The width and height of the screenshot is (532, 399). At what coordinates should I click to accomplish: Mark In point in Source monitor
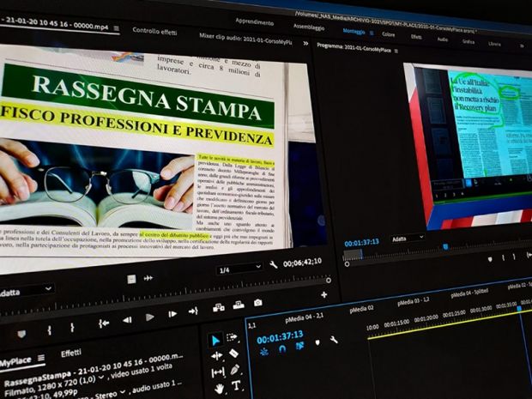pos(50,330)
